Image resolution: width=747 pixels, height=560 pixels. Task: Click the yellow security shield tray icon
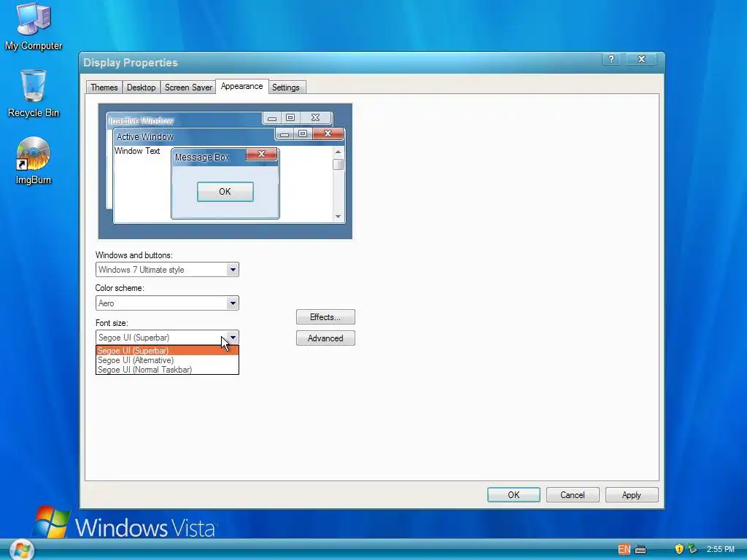(679, 549)
